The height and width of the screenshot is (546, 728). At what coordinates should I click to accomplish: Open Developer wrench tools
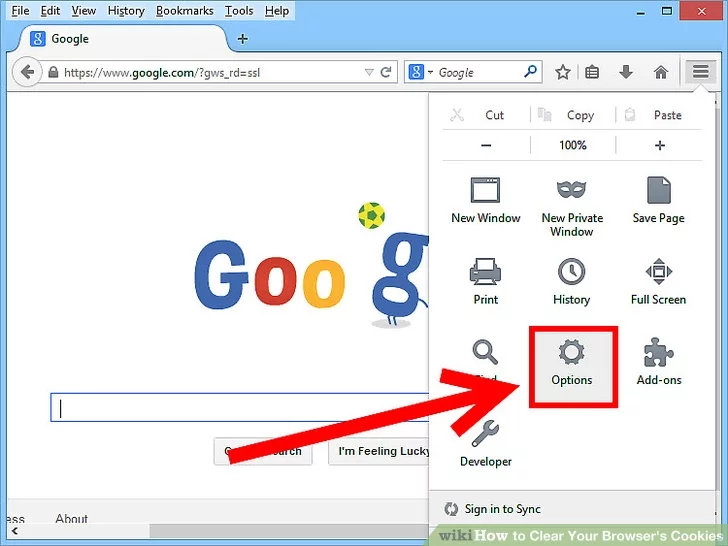[486, 443]
